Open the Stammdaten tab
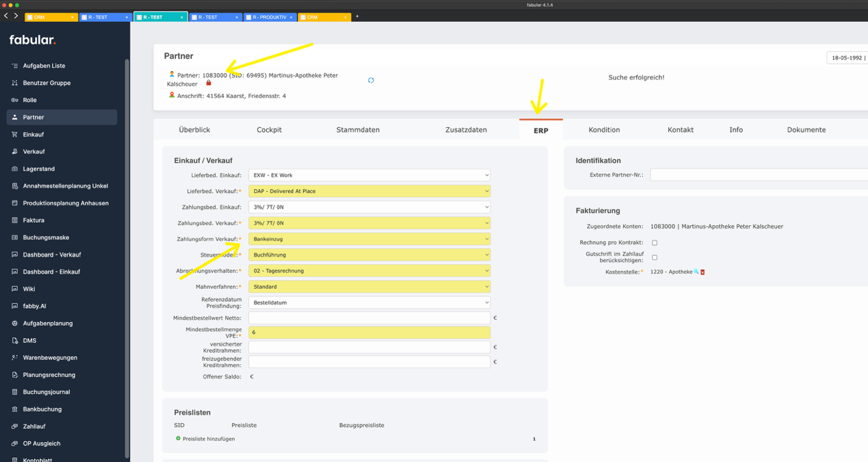The height and width of the screenshot is (462, 868). click(x=358, y=129)
